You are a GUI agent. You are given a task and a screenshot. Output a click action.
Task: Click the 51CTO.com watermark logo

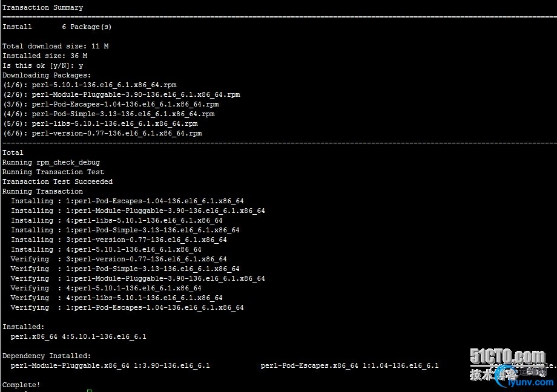coord(507,356)
